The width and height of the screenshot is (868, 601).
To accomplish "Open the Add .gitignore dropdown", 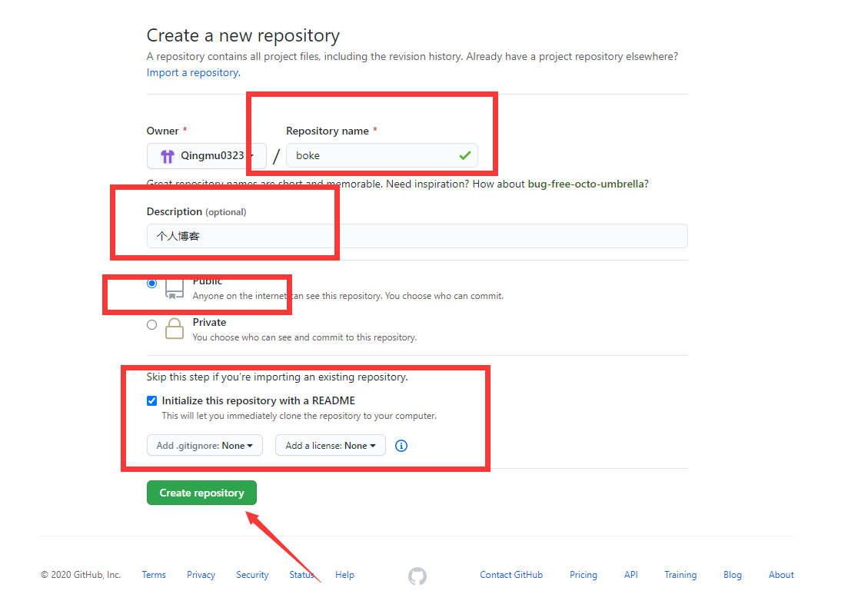I will (x=205, y=445).
